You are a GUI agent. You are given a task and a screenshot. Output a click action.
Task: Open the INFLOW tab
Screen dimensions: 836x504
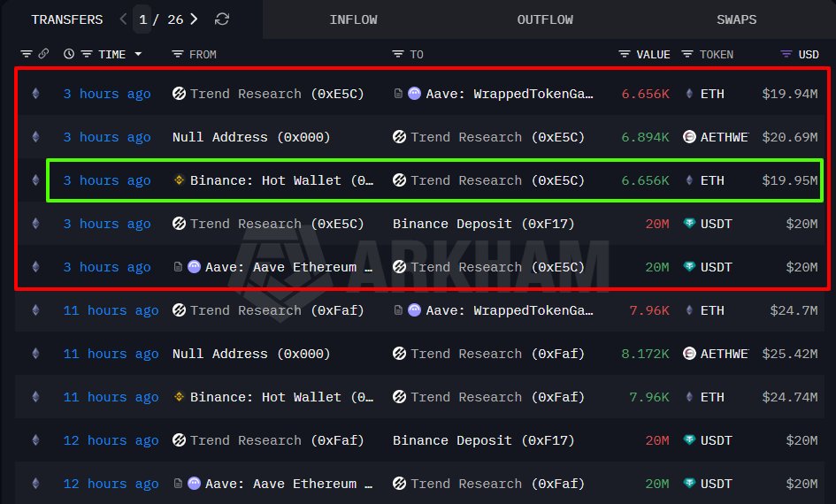pyautogui.click(x=353, y=19)
